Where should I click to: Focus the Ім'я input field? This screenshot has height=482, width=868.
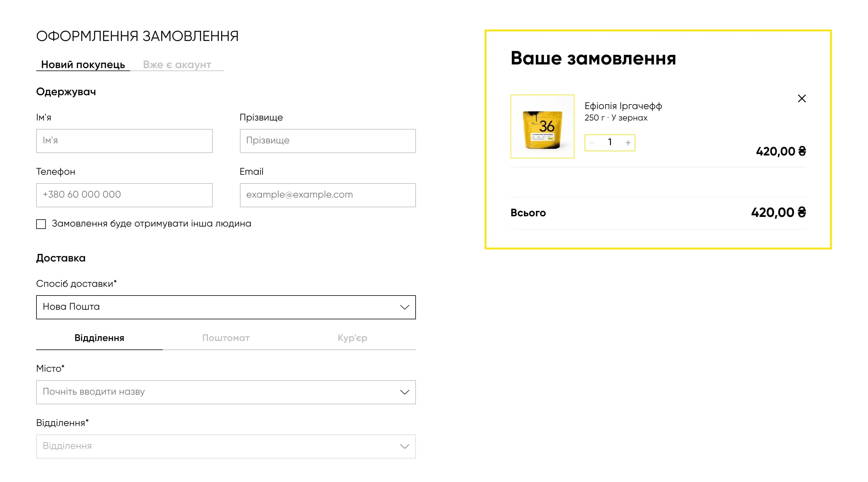point(124,141)
